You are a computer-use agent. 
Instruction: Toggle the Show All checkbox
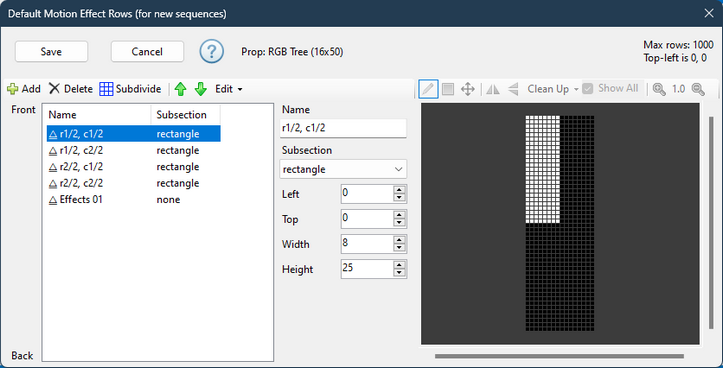pyautogui.click(x=587, y=89)
